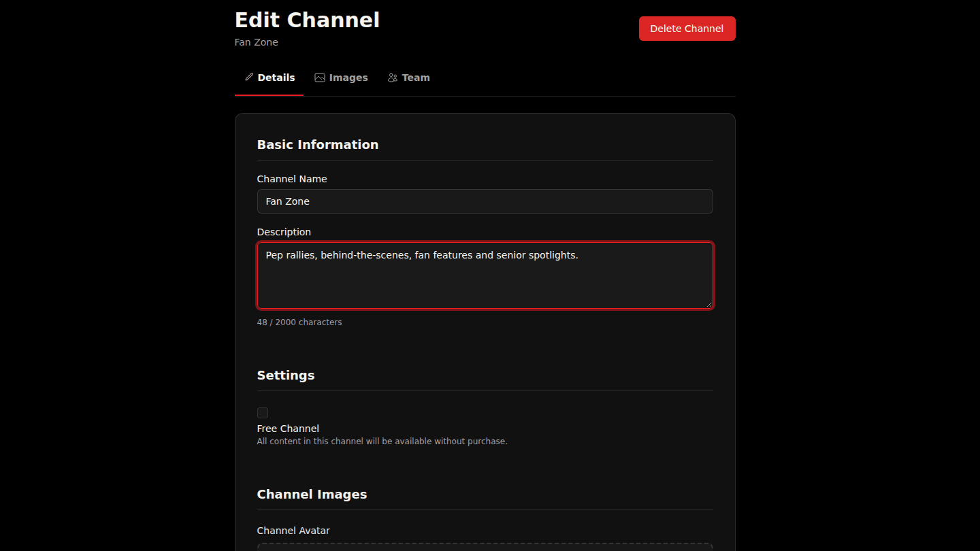
Task: Switch to the Images tab
Action: pos(341,78)
